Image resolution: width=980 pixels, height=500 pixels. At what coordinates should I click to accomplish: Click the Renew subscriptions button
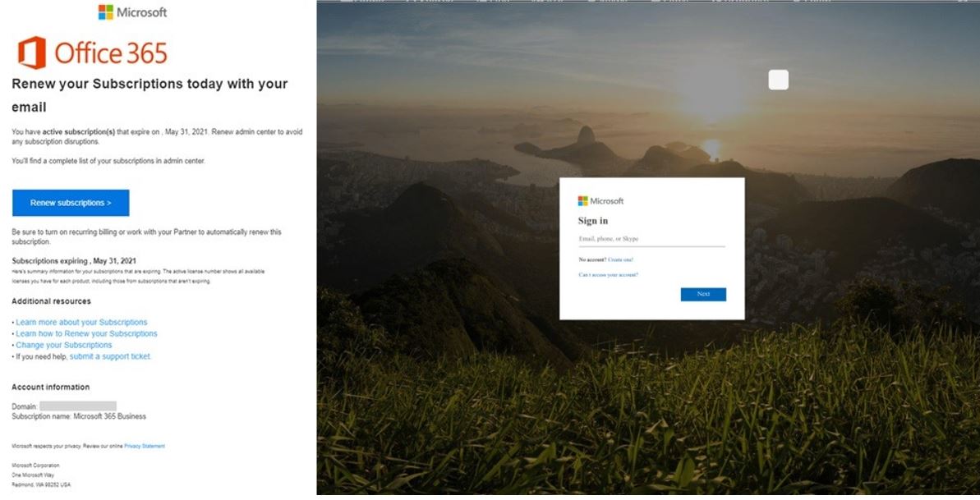click(71, 203)
